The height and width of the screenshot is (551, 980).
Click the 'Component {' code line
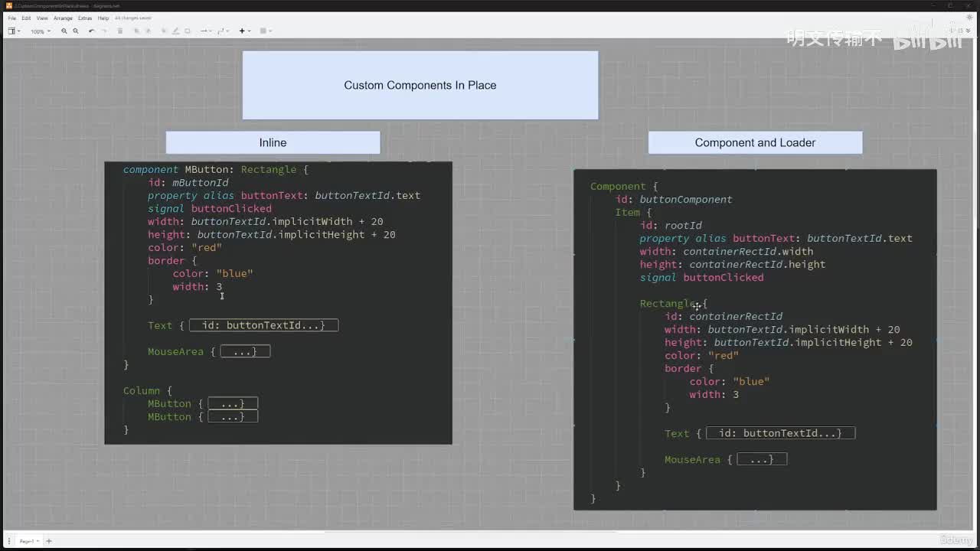tap(624, 186)
